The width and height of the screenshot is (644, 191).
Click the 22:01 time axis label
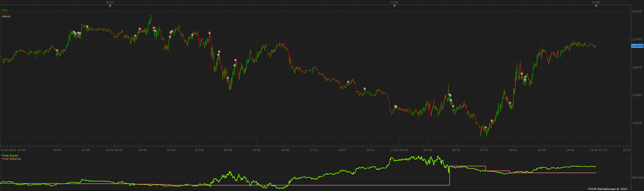370,150
